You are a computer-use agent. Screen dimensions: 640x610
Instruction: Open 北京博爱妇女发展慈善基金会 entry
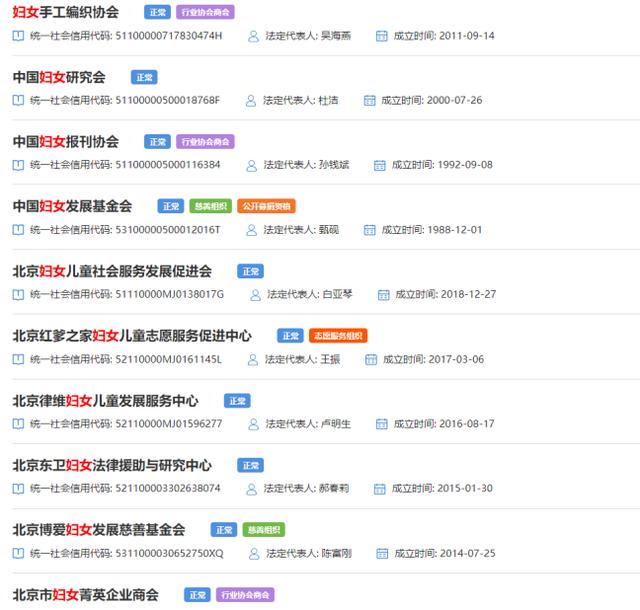(99, 530)
